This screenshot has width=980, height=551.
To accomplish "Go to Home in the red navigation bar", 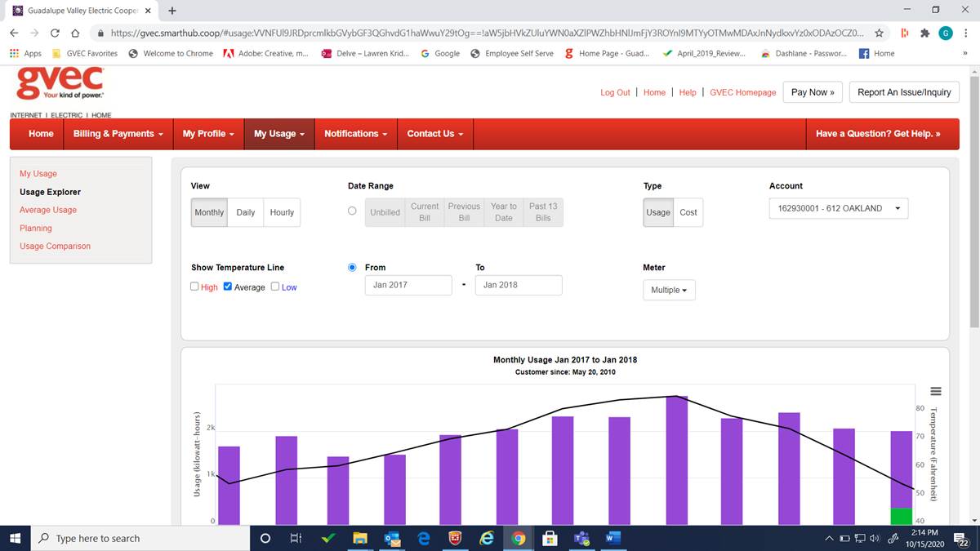I will 41,134.
